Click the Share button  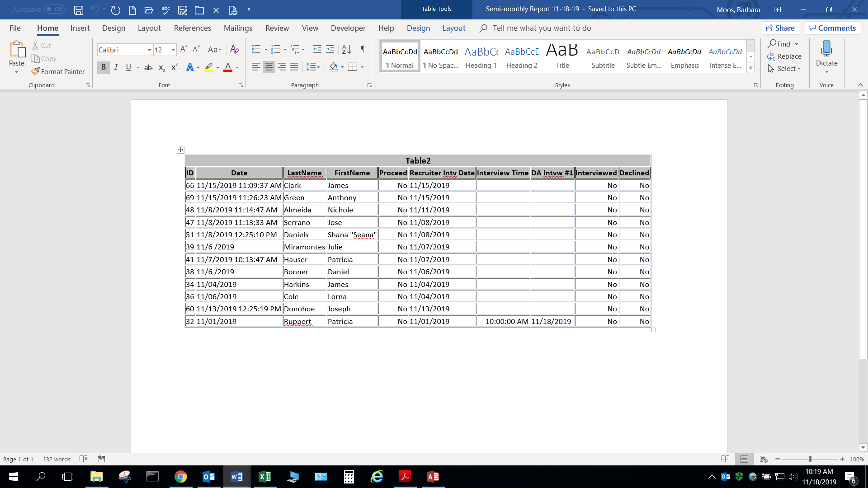click(780, 28)
